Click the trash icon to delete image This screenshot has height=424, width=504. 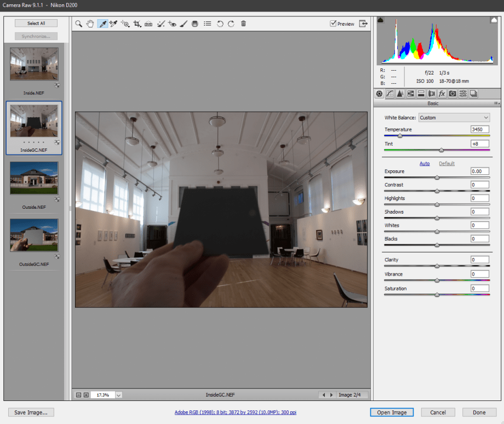(243, 24)
